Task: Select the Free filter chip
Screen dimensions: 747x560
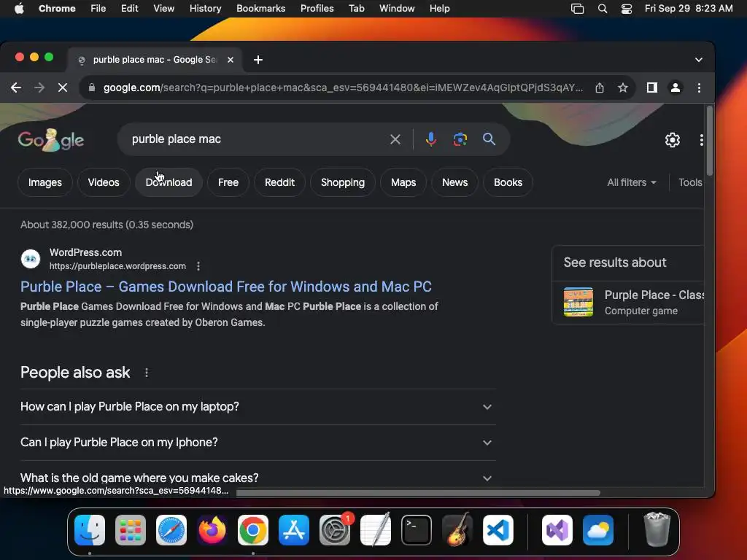Action: (x=228, y=182)
